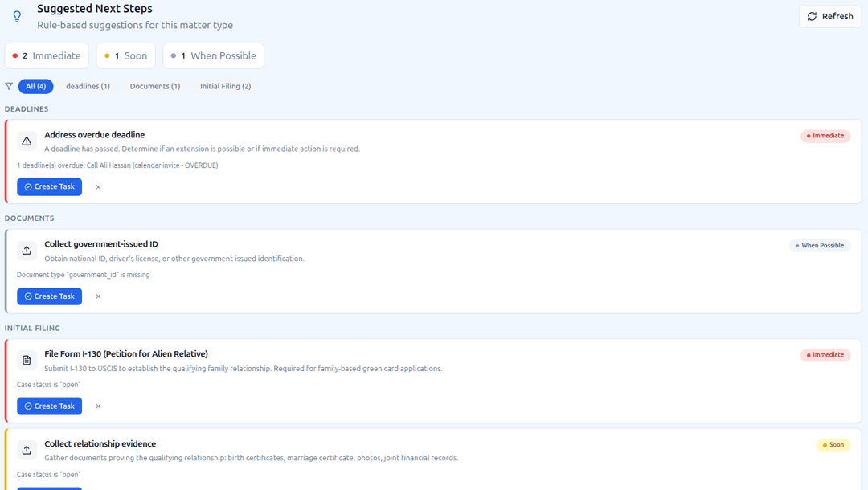Screen dimensions: 868x490
Task: Open Collect government-issued ID title
Action: click(x=101, y=244)
